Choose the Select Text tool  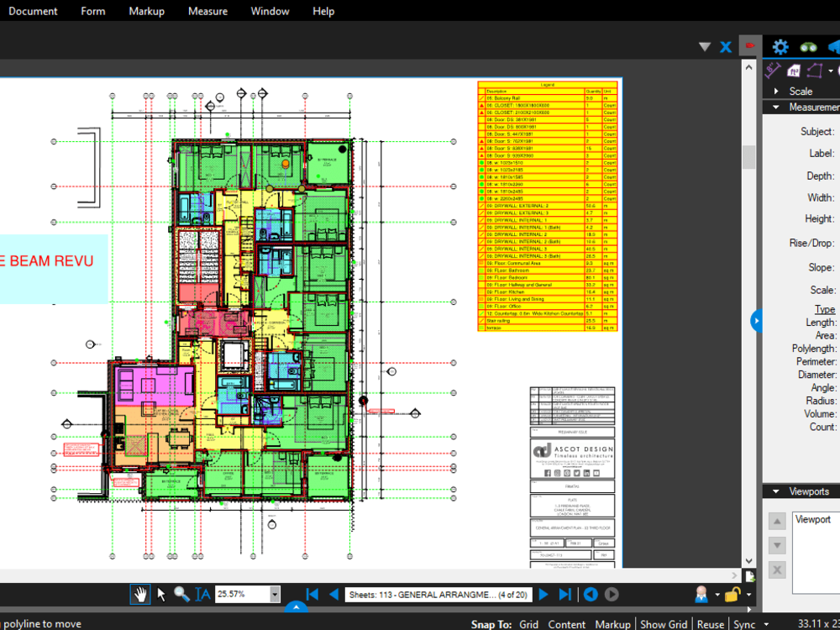coord(202,594)
